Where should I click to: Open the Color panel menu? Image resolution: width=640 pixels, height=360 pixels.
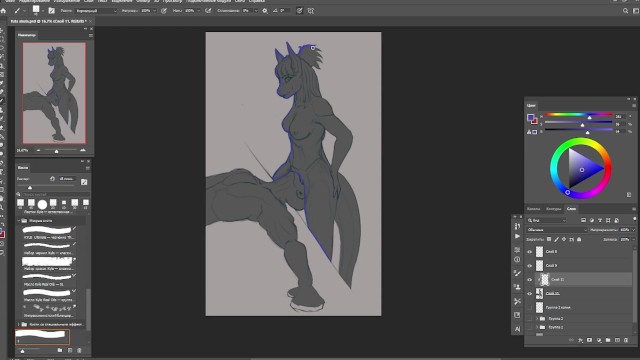[x=634, y=106]
